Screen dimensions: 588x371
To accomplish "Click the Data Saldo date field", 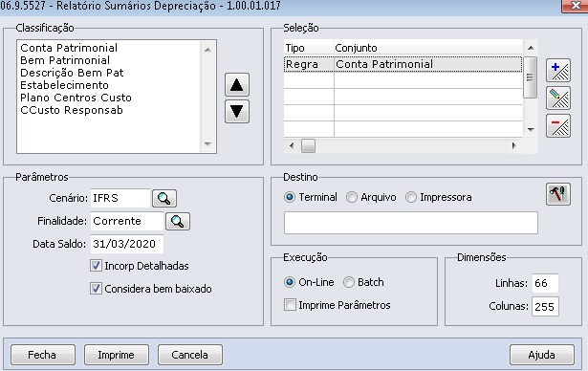I will 127,244.
